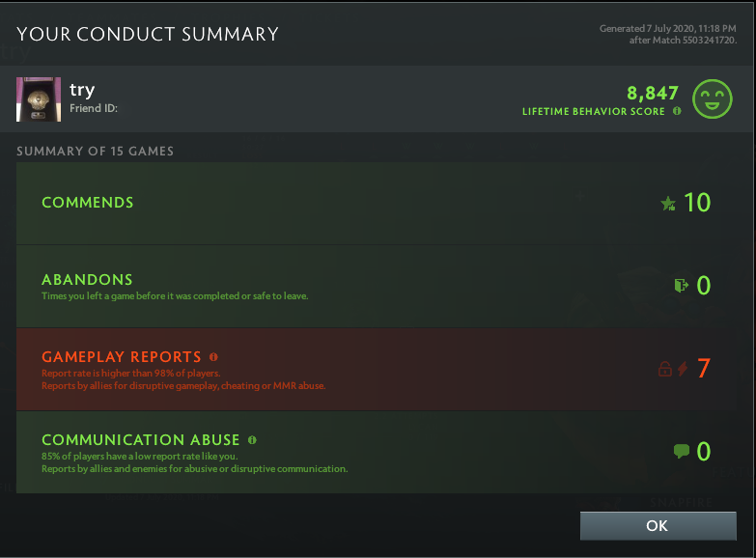Select the Abandons summary row heading
Screen dimensions: 756x558
(x=87, y=280)
